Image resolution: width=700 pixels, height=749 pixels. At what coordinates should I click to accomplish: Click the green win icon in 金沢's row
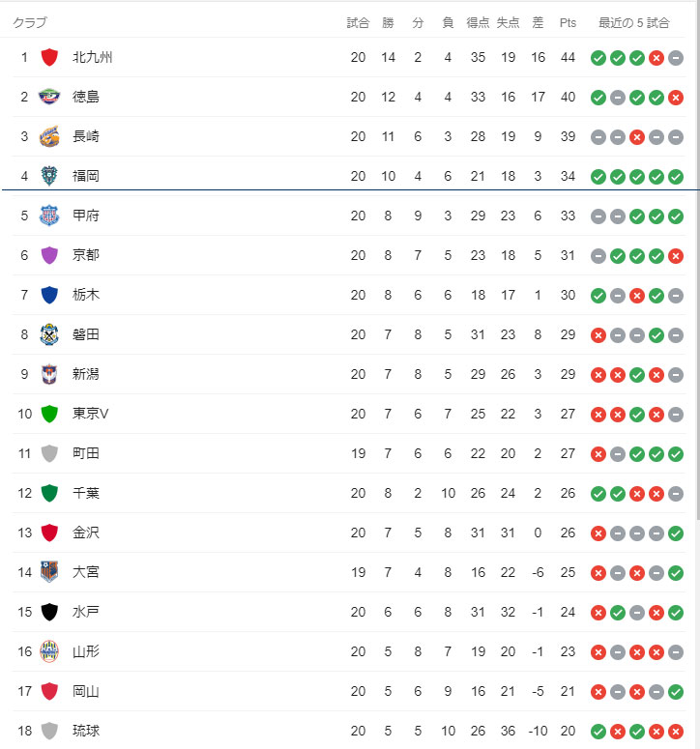[x=676, y=533]
